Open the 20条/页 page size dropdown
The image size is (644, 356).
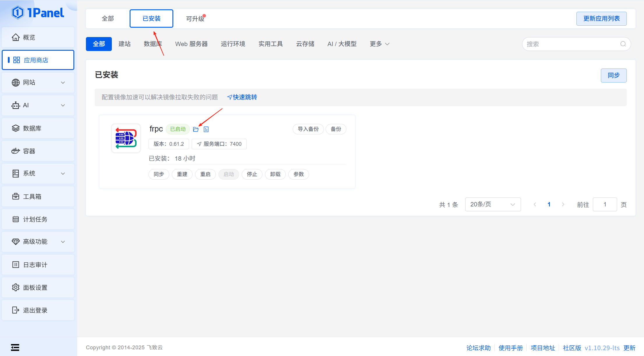[493, 204]
